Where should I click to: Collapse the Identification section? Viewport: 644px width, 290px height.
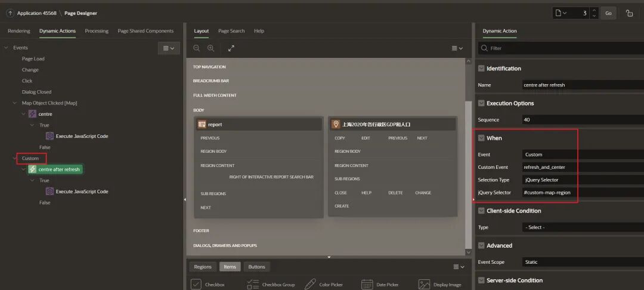point(481,69)
